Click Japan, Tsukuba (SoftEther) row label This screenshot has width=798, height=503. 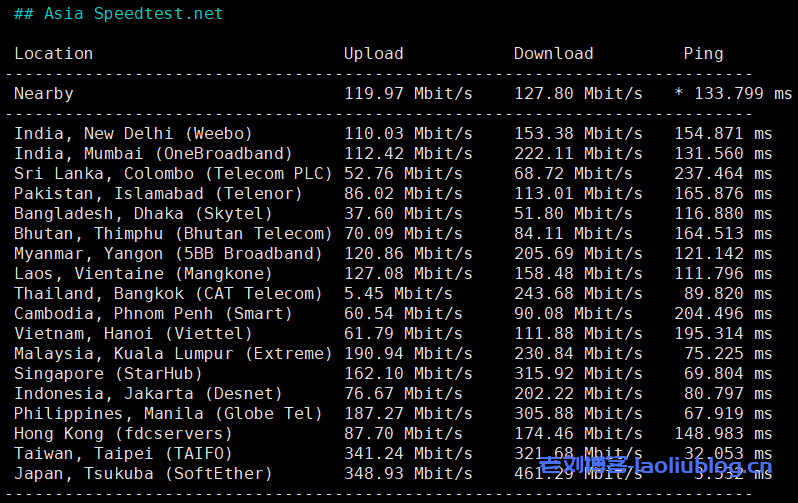(143, 474)
